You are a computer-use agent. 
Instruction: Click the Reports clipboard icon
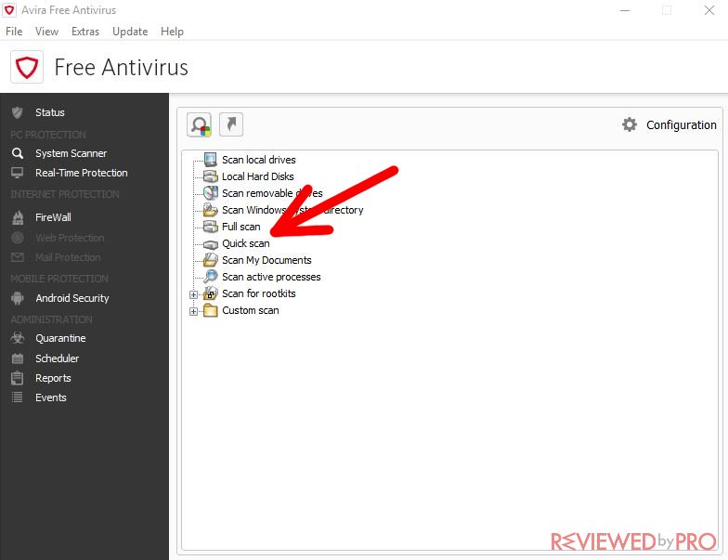[17, 378]
